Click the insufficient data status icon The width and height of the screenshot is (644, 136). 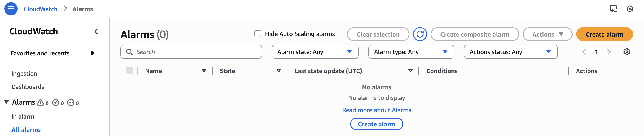[71, 103]
